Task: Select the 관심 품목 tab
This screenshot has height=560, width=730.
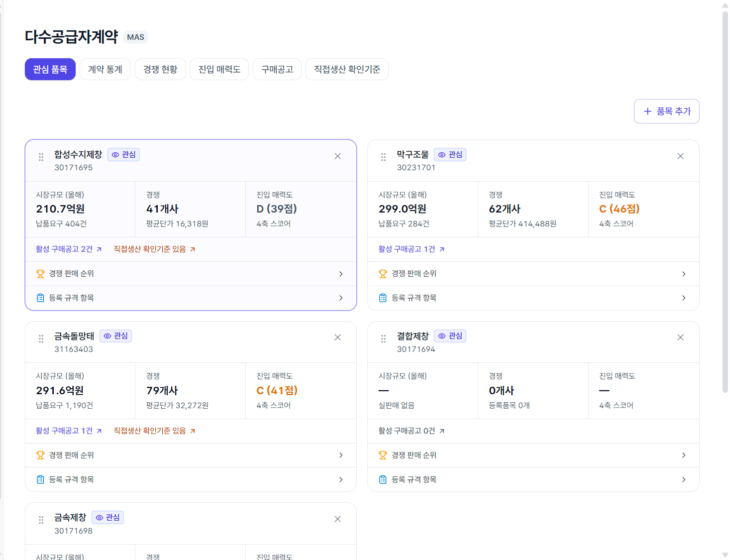Action: (50, 69)
